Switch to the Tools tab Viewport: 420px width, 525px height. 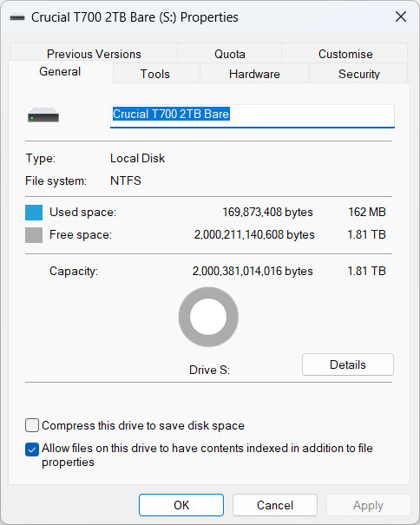(x=154, y=74)
